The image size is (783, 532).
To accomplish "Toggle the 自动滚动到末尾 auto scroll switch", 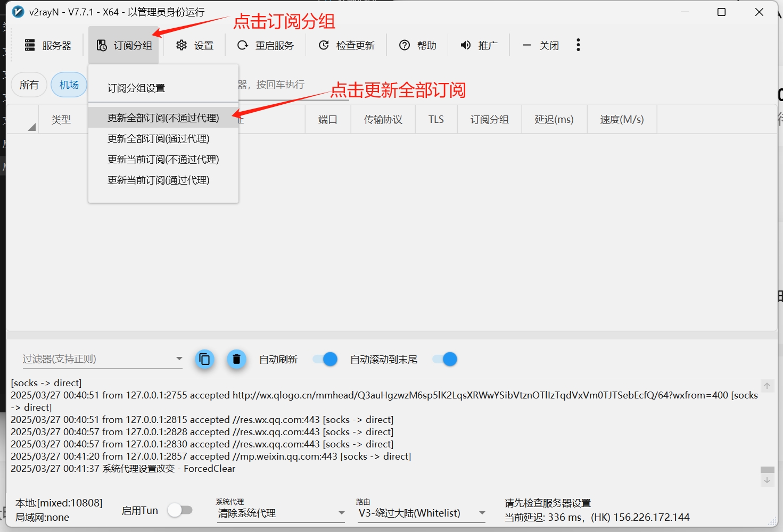I will (x=445, y=359).
